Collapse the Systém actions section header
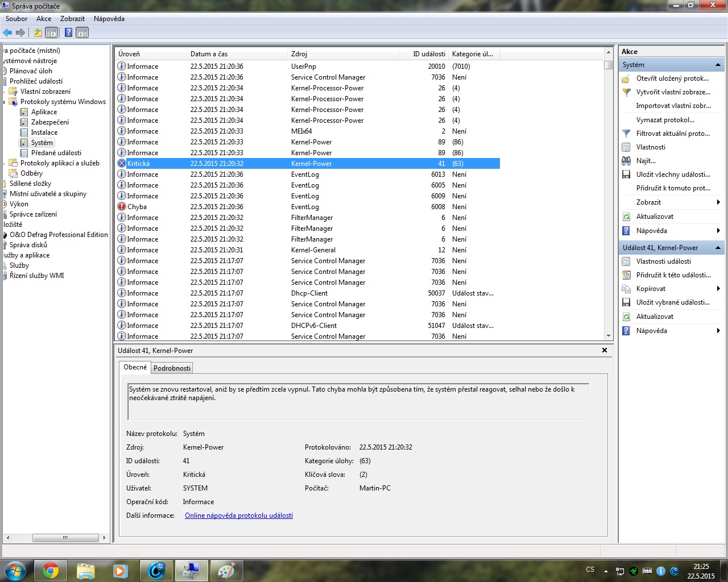 click(671, 65)
